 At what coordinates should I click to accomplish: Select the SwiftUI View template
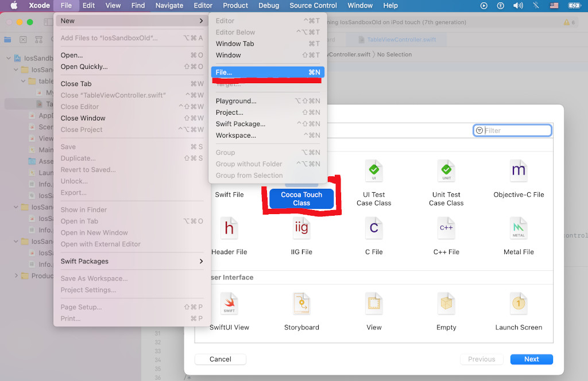coord(229,312)
